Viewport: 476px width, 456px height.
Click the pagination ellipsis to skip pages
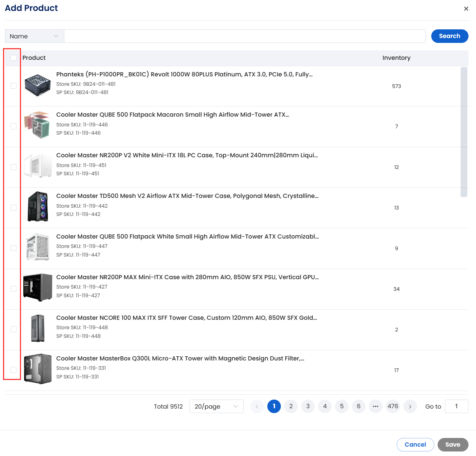click(376, 406)
